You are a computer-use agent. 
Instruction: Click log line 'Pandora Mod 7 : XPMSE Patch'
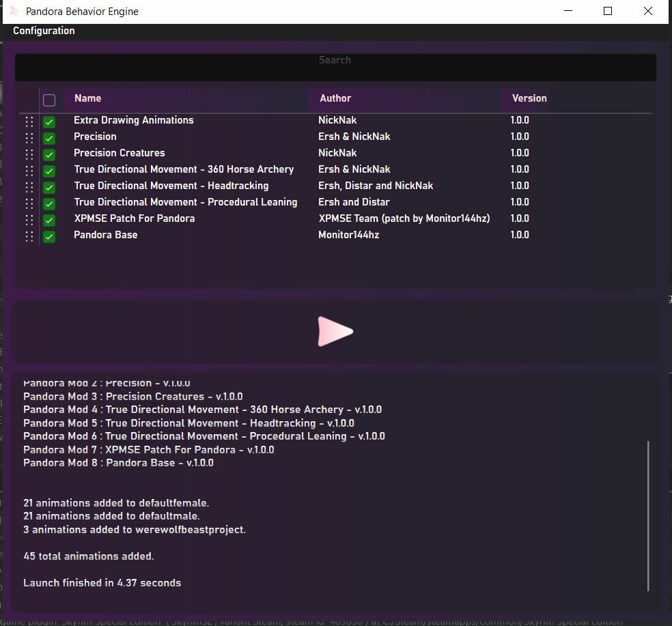click(x=149, y=450)
